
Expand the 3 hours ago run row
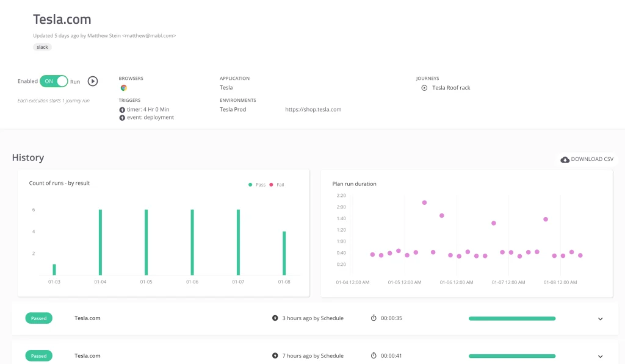click(600, 319)
